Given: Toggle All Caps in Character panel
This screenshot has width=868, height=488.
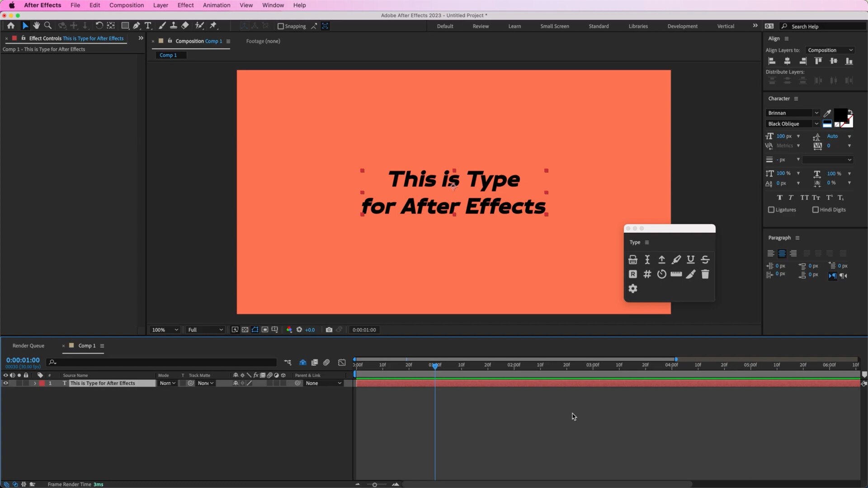Looking at the screenshot, I should point(805,197).
